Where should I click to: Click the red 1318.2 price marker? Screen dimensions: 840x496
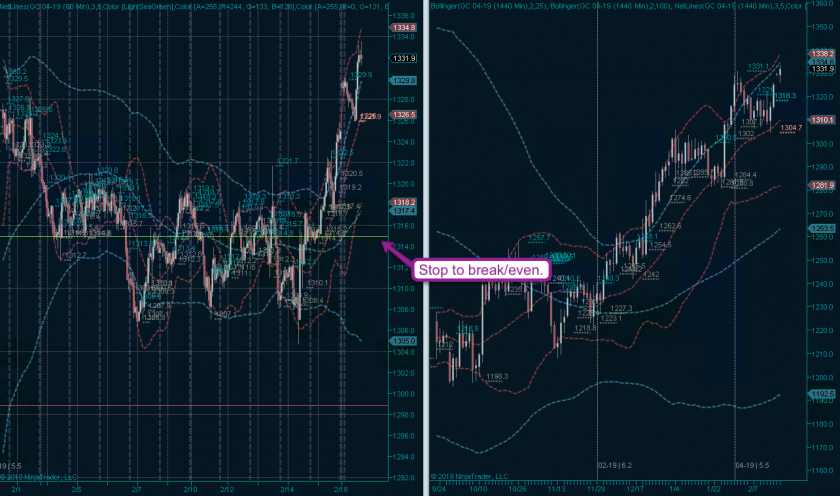tap(403, 202)
